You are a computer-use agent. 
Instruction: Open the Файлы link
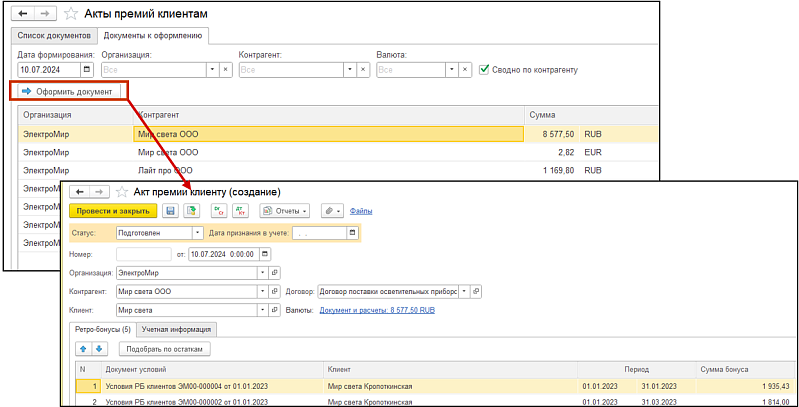tap(361, 210)
